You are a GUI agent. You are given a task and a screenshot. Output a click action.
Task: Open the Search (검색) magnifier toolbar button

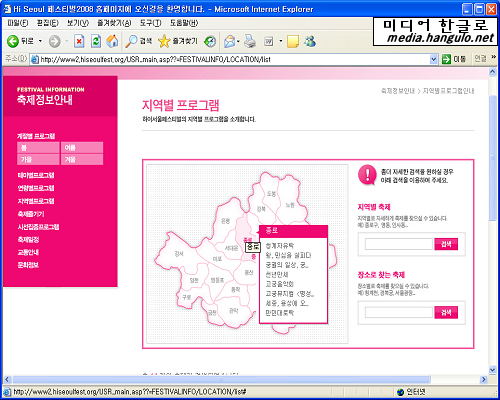coord(139,41)
